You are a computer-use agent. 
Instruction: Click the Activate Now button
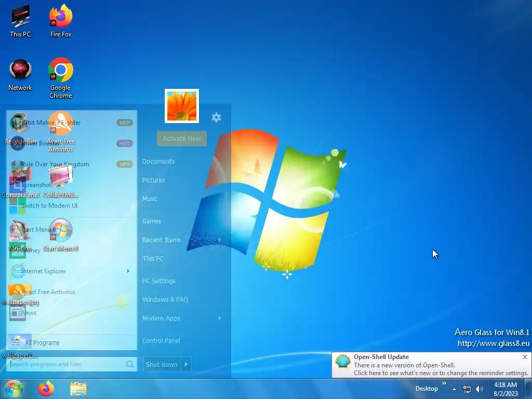pyautogui.click(x=182, y=138)
